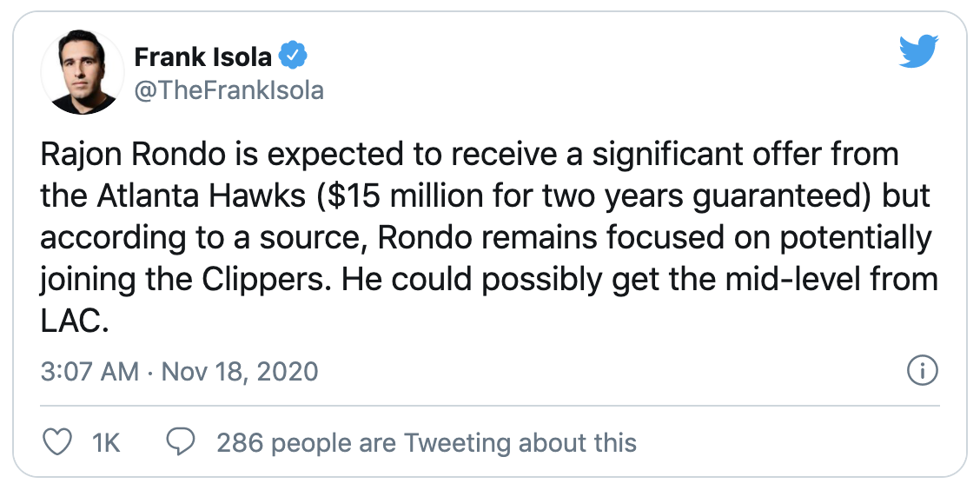Screen dimensions: 980x490
Task: Click the reply speech bubble icon
Action: (x=181, y=443)
